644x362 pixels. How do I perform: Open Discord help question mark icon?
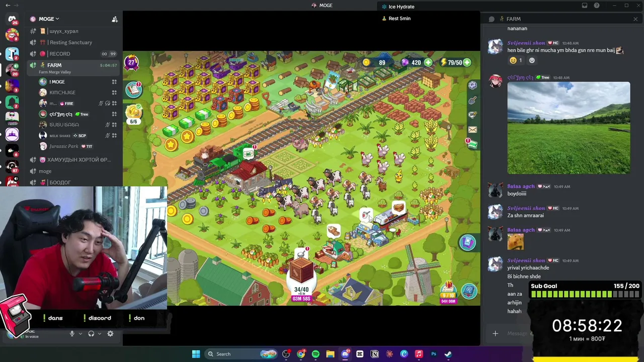click(x=597, y=6)
